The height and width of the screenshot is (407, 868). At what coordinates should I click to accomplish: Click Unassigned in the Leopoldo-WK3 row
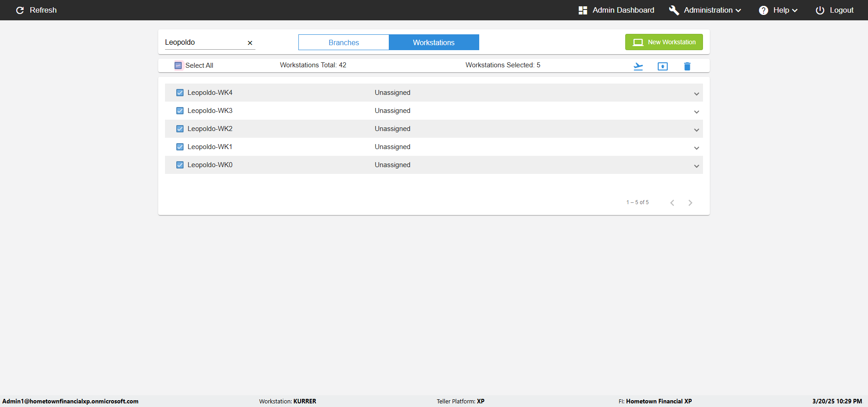[x=392, y=111]
